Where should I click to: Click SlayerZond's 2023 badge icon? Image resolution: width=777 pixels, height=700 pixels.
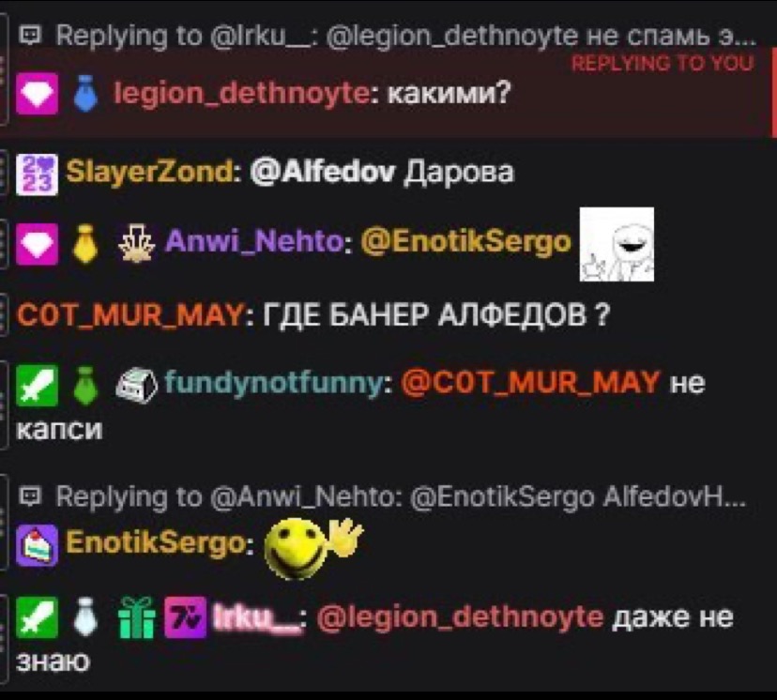click(38, 175)
